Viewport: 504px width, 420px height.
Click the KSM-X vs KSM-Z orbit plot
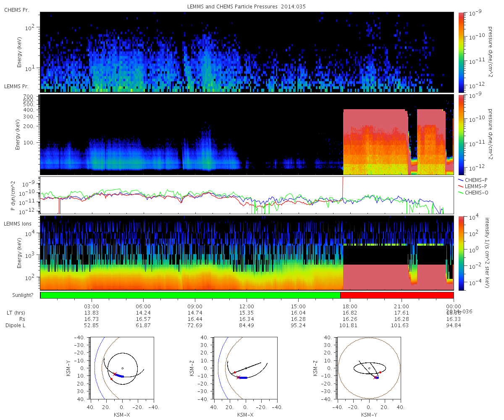245,368
